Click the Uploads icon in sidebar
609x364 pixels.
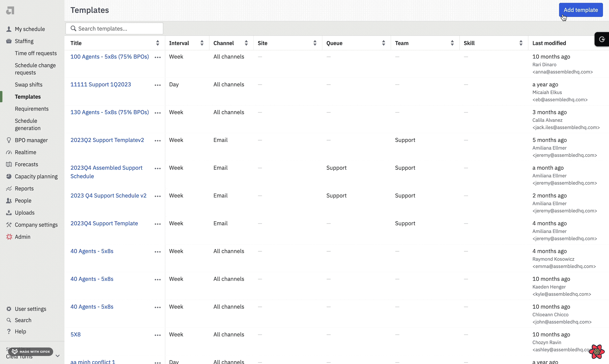coord(9,213)
